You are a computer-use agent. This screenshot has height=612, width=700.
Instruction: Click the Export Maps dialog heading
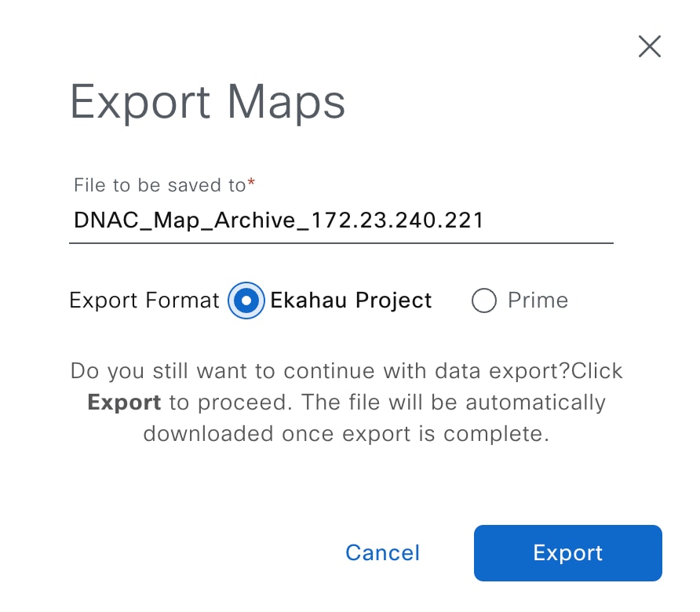click(x=208, y=102)
